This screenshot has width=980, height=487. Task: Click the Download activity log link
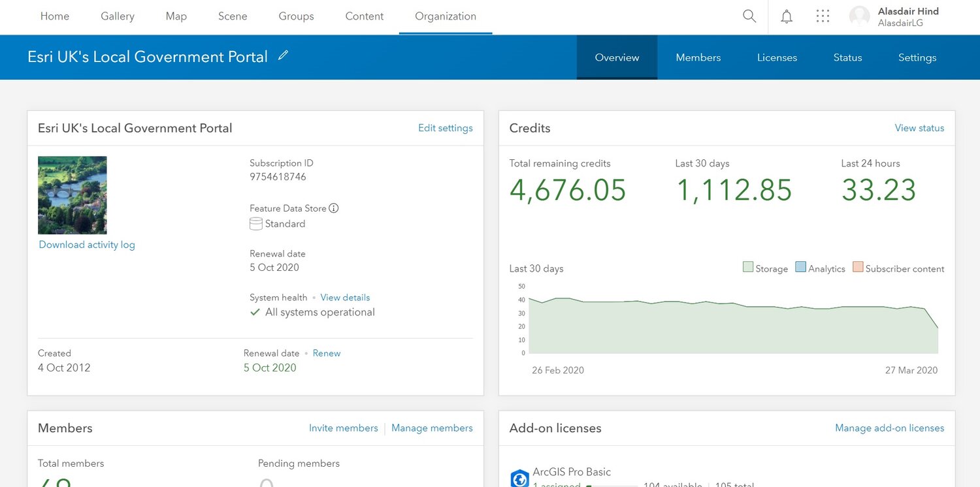pyautogui.click(x=87, y=245)
